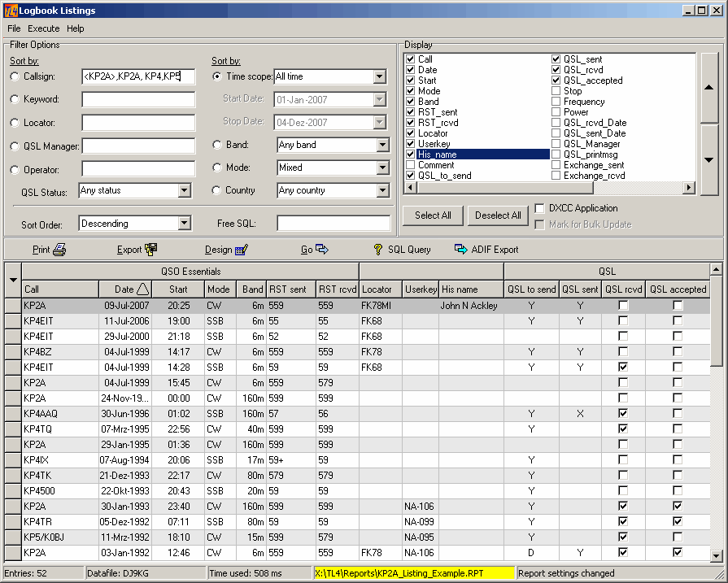Toggle QSL rcvd for KP4EIT 11-Jul-2006

click(623, 321)
